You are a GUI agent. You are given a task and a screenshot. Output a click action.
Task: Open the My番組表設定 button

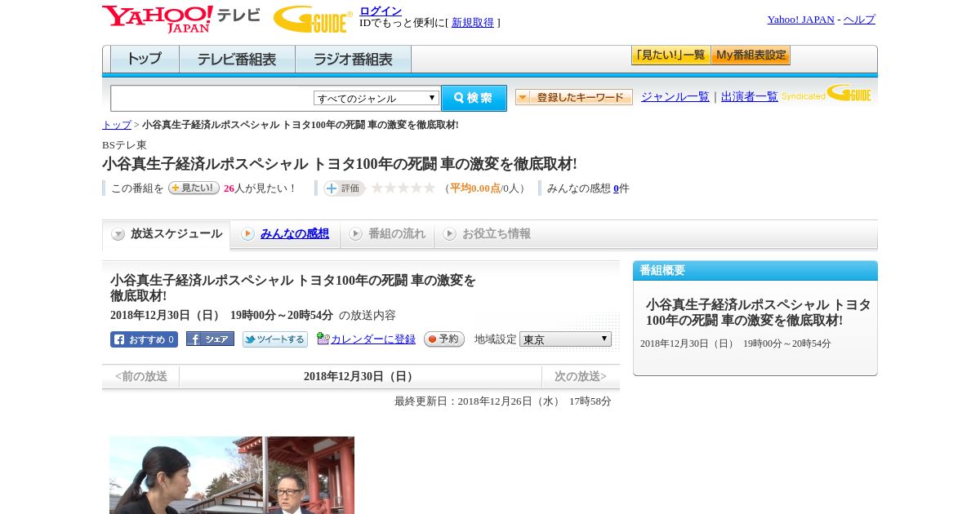(751, 55)
